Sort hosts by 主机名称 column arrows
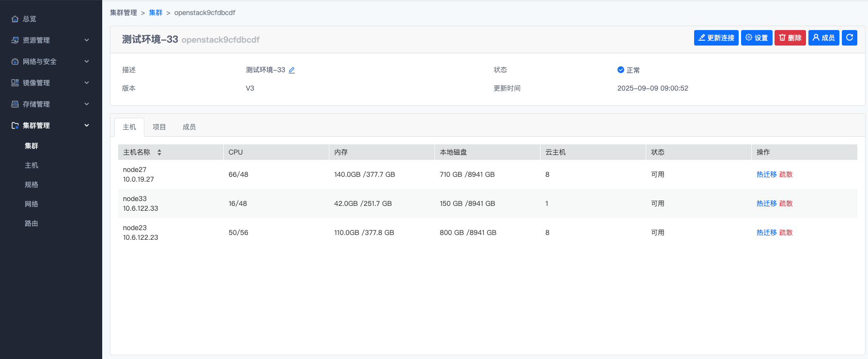The image size is (868, 359). [159, 152]
